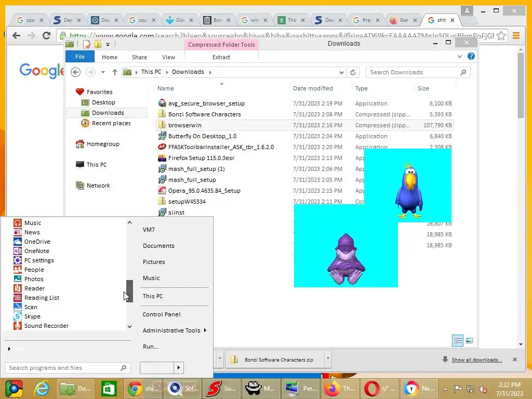Close the Chrome downloads bar
This screenshot has width=532, height=399.
tap(515, 360)
